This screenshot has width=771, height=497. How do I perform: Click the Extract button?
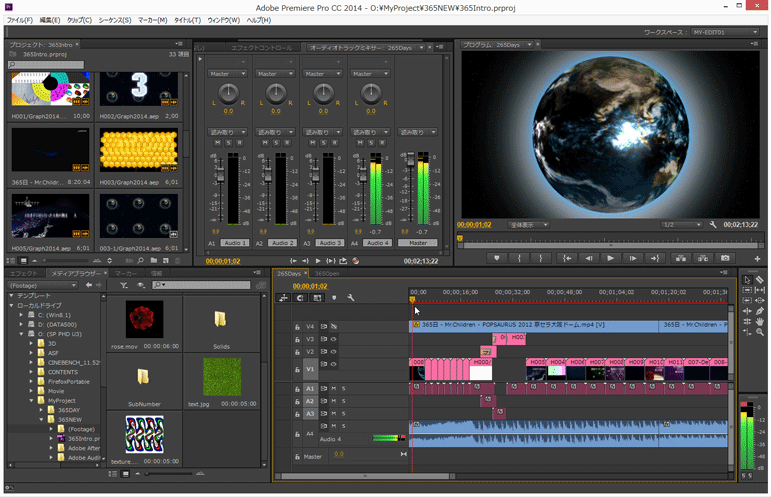point(703,258)
